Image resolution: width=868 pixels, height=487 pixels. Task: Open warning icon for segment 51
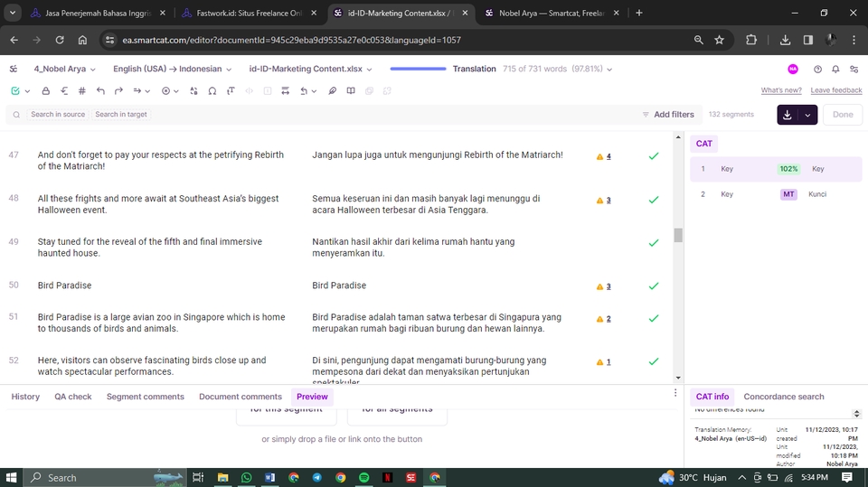point(599,319)
